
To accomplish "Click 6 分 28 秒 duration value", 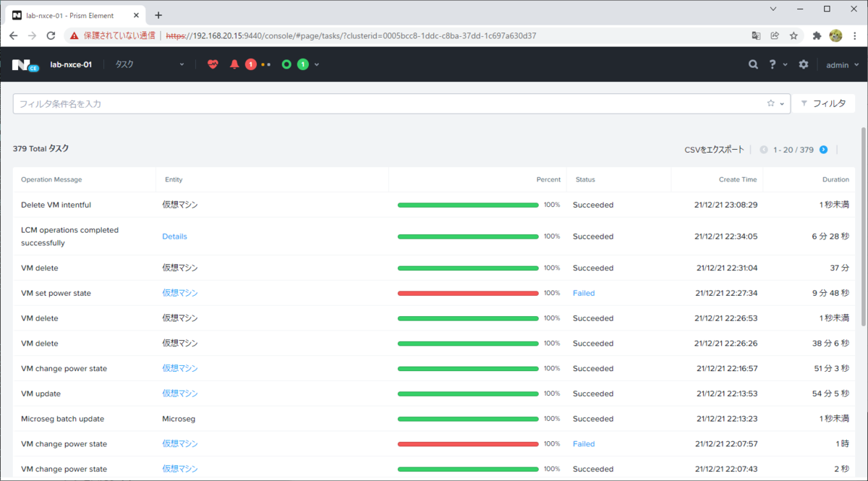I will 830,237.
